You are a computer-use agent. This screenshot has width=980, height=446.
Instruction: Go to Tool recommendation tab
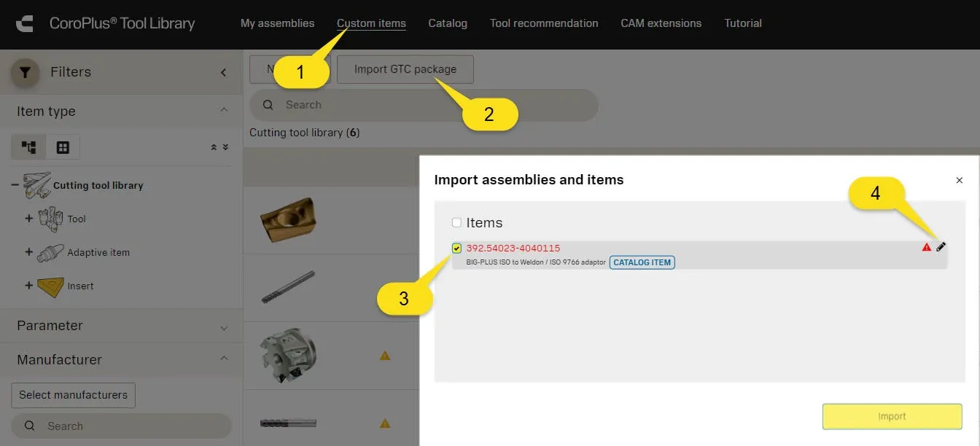click(544, 23)
